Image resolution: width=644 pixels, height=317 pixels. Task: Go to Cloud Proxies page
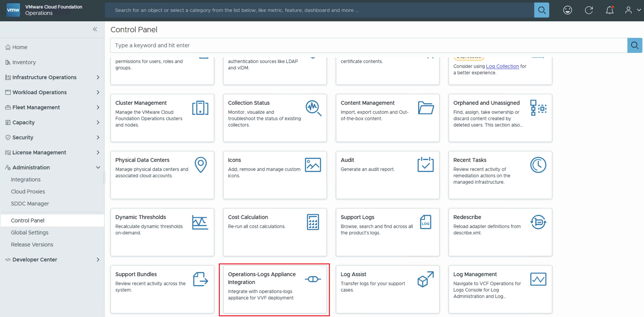pyautogui.click(x=28, y=191)
